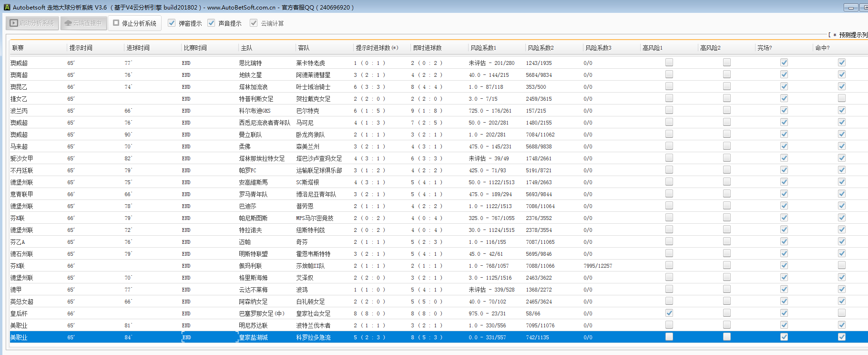
Task: Toggle the 弹窗提示 checkbox
Action: (172, 23)
